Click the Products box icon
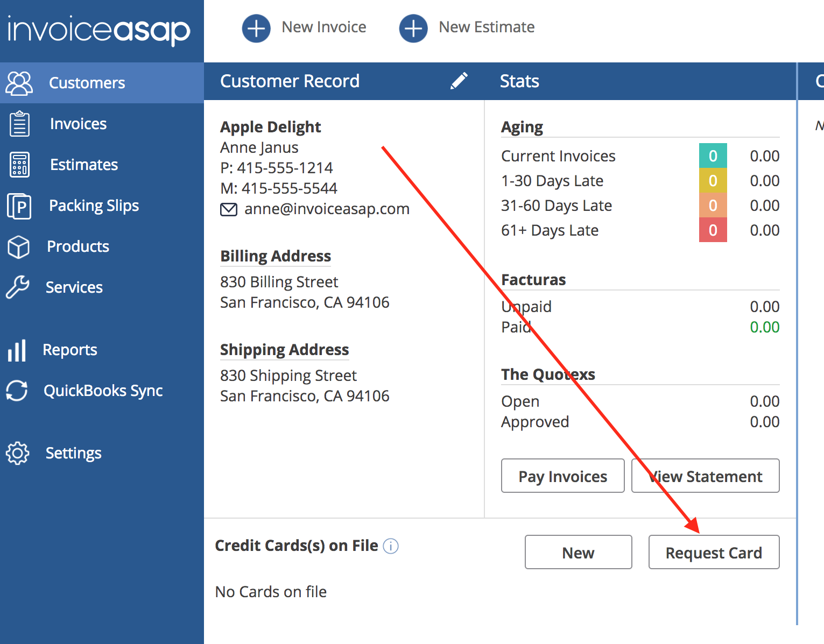 [x=19, y=247]
